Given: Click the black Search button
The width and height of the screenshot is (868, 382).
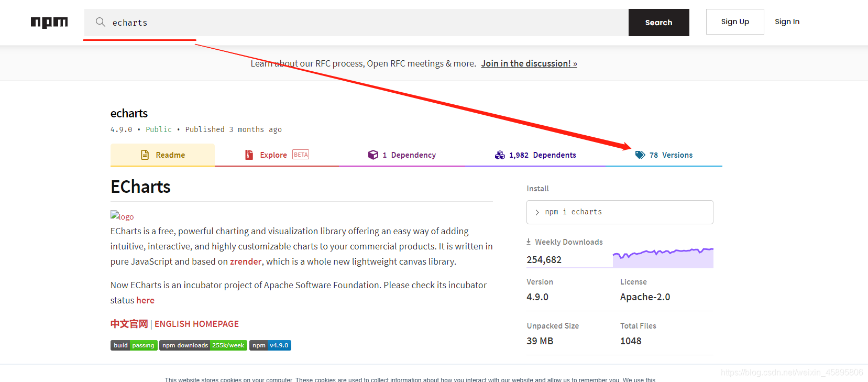Looking at the screenshot, I should [x=658, y=23].
